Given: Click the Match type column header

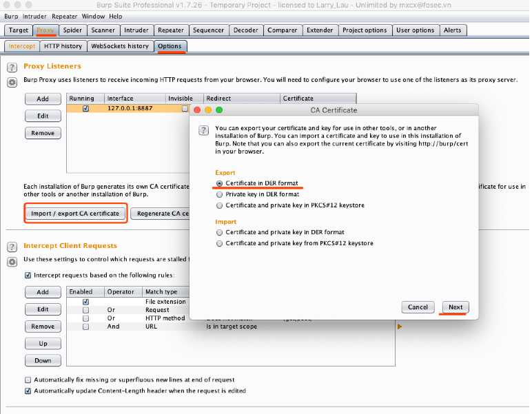Looking at the screenshot, I should pos(165,292).
